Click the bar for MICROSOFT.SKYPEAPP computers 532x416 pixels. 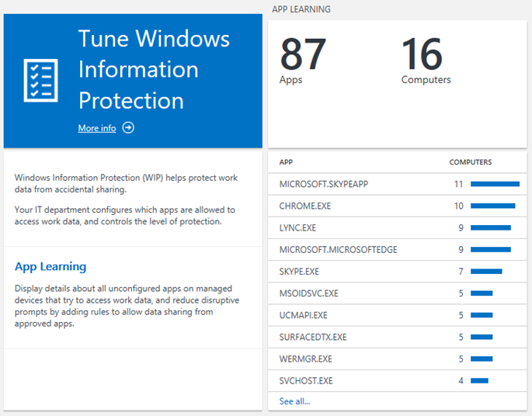tap(495, 184)
